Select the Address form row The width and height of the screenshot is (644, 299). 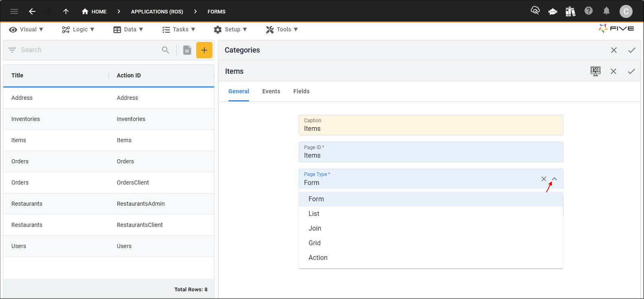tap(109, 98)
